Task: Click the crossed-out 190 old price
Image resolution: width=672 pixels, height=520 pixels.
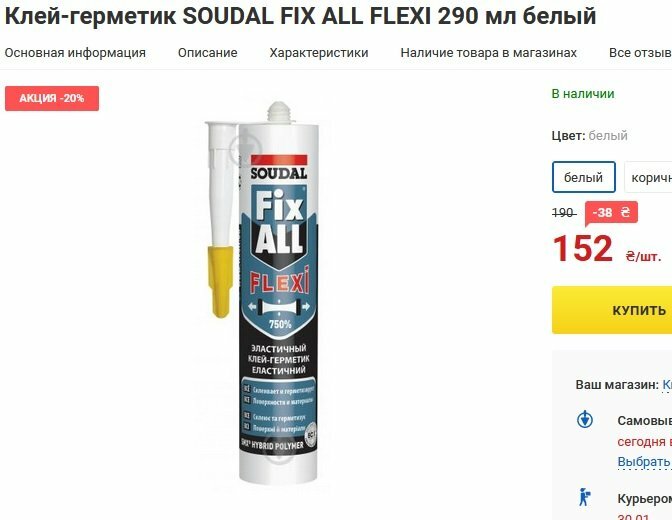Action: 563,213
